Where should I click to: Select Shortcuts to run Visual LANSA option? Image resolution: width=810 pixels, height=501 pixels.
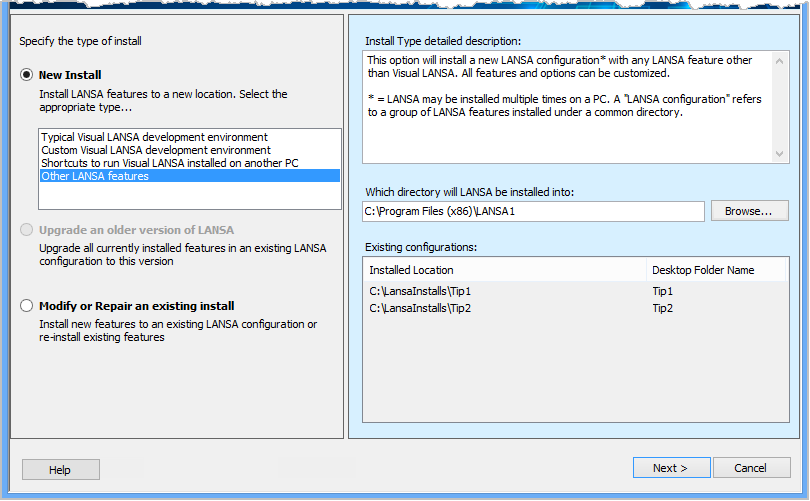coord(169,163)
